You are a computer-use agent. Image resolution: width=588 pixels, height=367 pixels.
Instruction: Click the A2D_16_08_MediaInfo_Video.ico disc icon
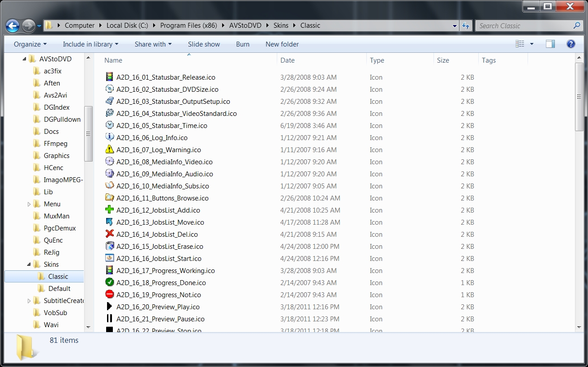[109, 162]
